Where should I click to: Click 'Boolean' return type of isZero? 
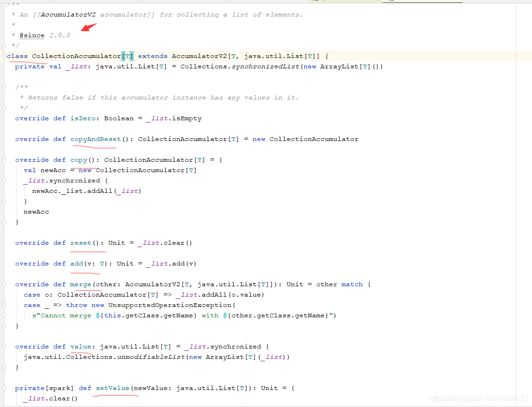pos(119,118)
